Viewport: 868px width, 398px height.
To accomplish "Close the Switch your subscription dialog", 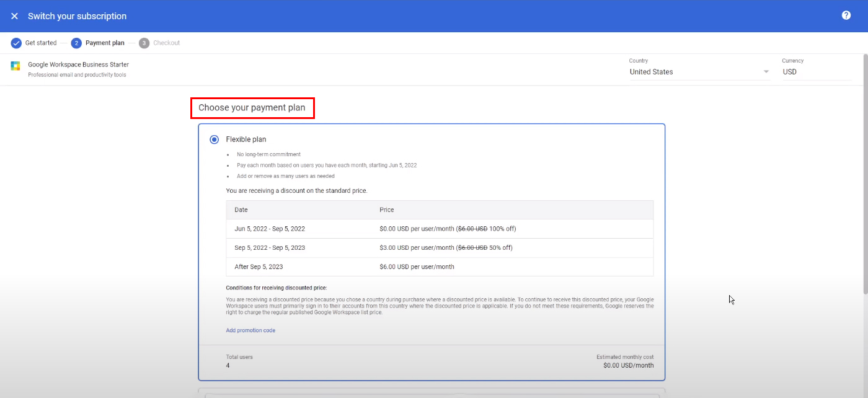I will pos(14,16).
